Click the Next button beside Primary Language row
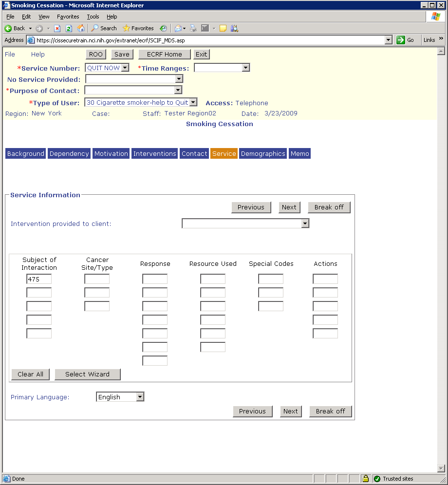Viewport: 448px width, 485px height. point(291,411)
